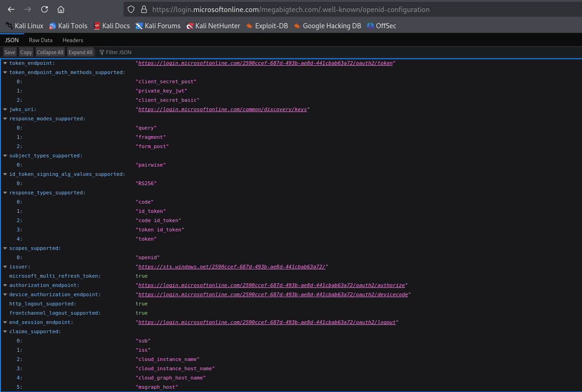Select the "token id_token" value
This screenshot has height=392, width=582.
[x=160, y=230]
